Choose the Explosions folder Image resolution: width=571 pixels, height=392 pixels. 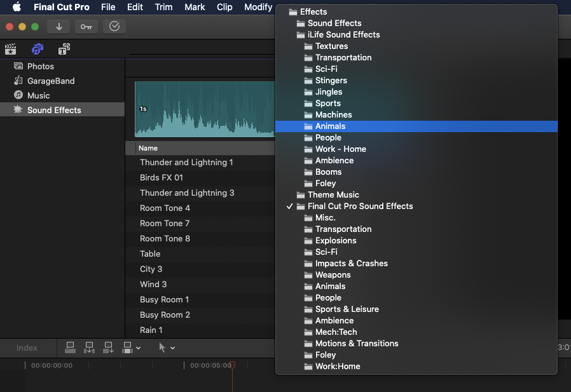416,241
